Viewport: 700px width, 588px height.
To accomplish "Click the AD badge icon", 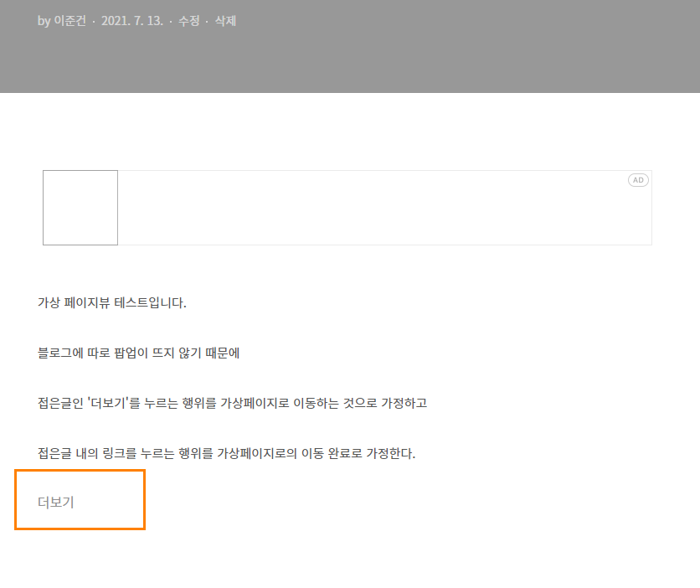I will pyautogui.click(x=638, y=180).
